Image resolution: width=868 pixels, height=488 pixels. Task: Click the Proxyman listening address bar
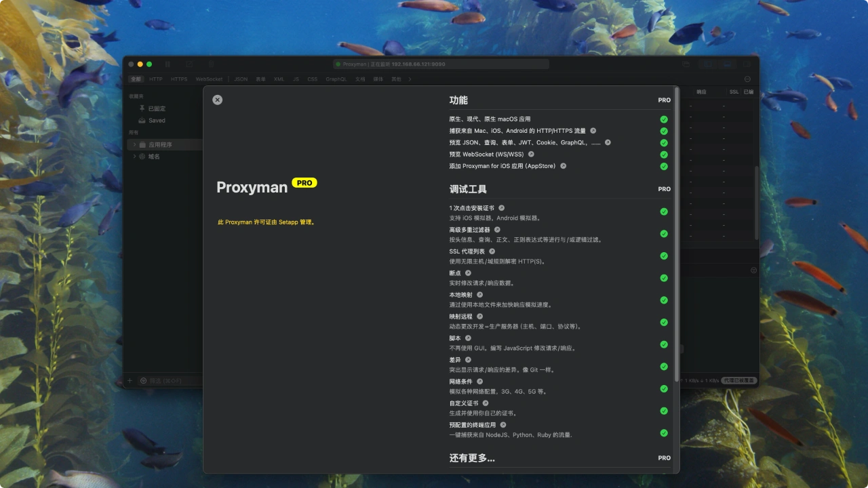[x=441, y=64]
